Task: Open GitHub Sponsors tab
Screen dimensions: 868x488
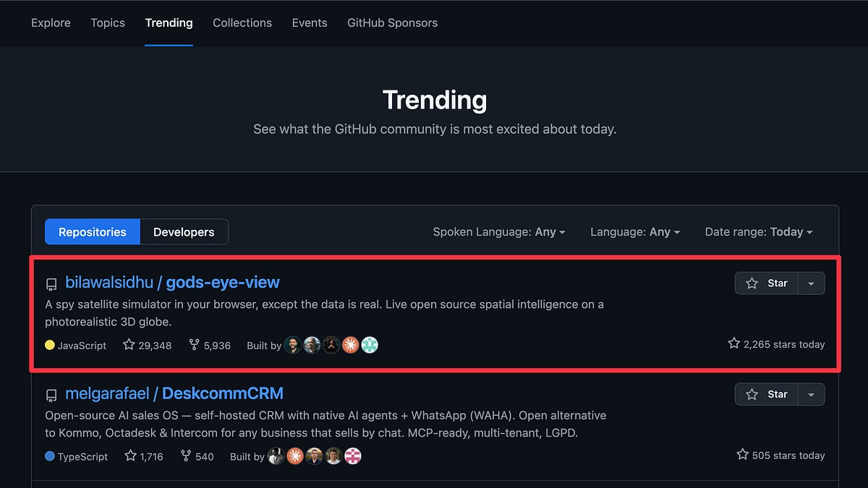Action: (x=392, y=23)
